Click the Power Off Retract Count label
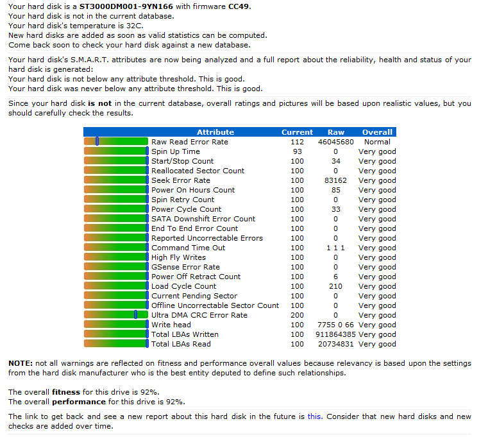This screenshot has height=437, width=504. pyautogui.click(x=196, y=277)
